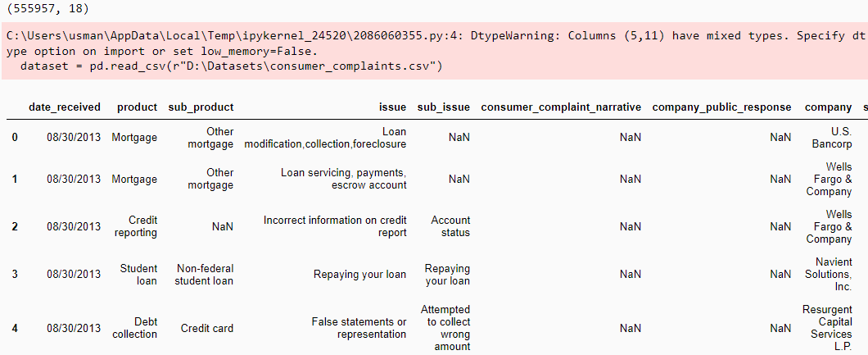The image size is (868, 355).
Task: Click Resurgent Capital Services L.P. cell
Action: (x=830, y=328)
